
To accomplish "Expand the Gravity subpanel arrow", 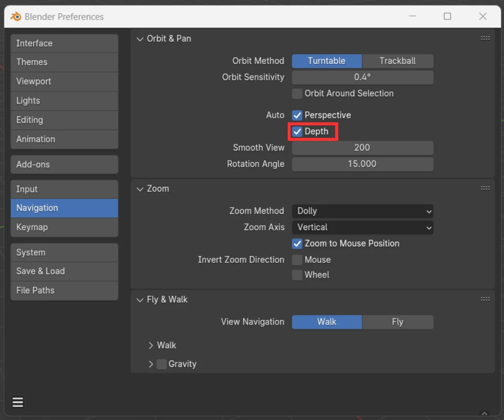I will click(x=151, y=364).
